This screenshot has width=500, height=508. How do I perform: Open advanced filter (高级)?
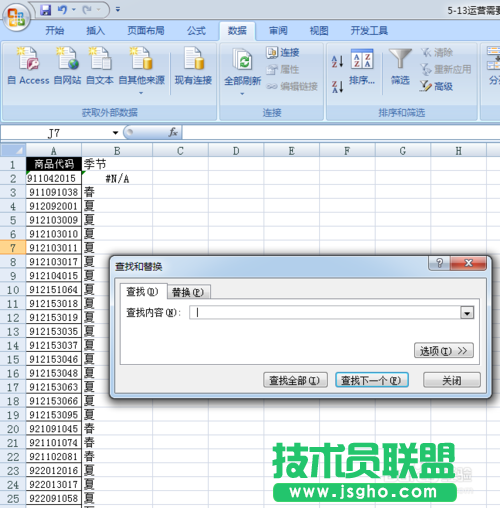437,87
